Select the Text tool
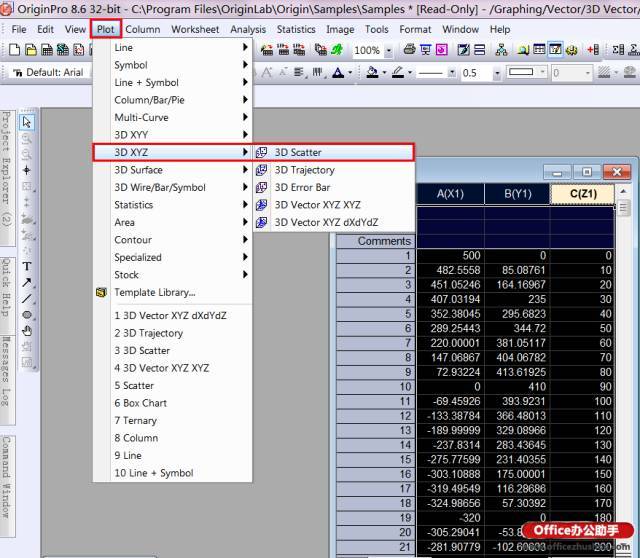The height and width of the screenshot is (558, 640). (27, 267)
